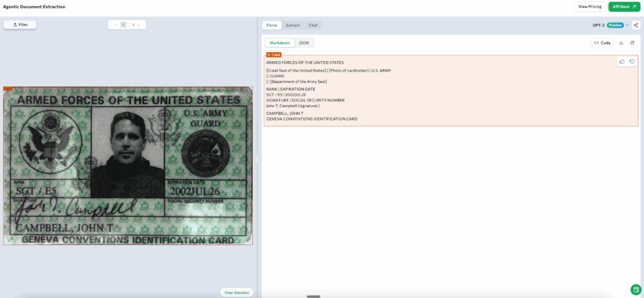Copy the parsed markdown to clipboard
The width and height of the screenshot is (644, 298).
632,43
